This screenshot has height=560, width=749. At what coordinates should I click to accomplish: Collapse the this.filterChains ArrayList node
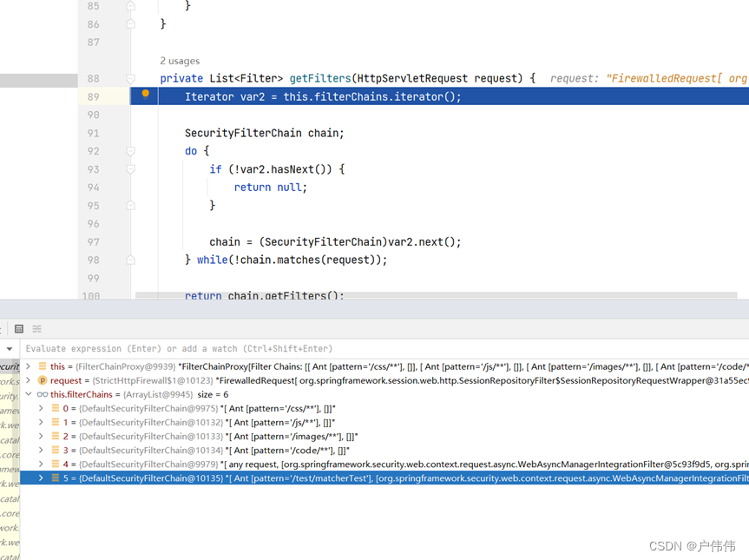click(x=28, y=394)
